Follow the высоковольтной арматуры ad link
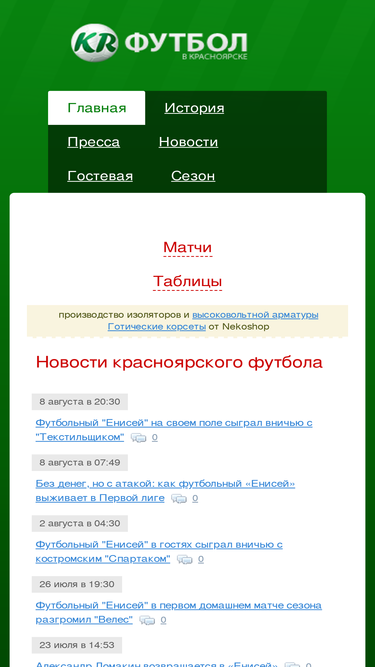The height and width of the screenshot is (667, 375). [255, 315]
